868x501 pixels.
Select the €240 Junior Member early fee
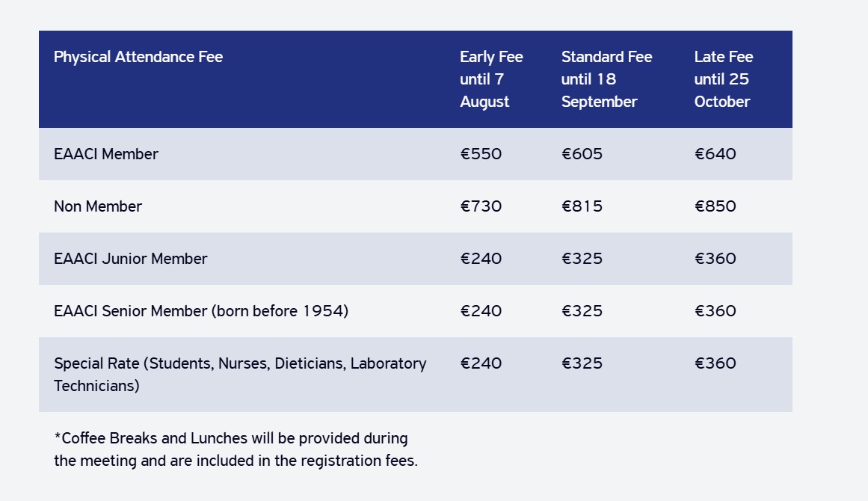pyautogui.click(x=481, y=259)
